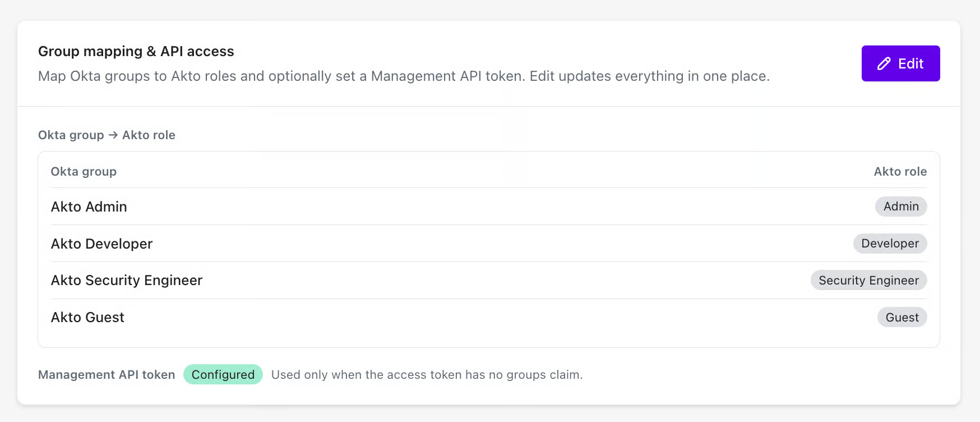This screenshot has height=422, width=980.
Task: Select the Akto Admin group row
Action: [89, 207]
